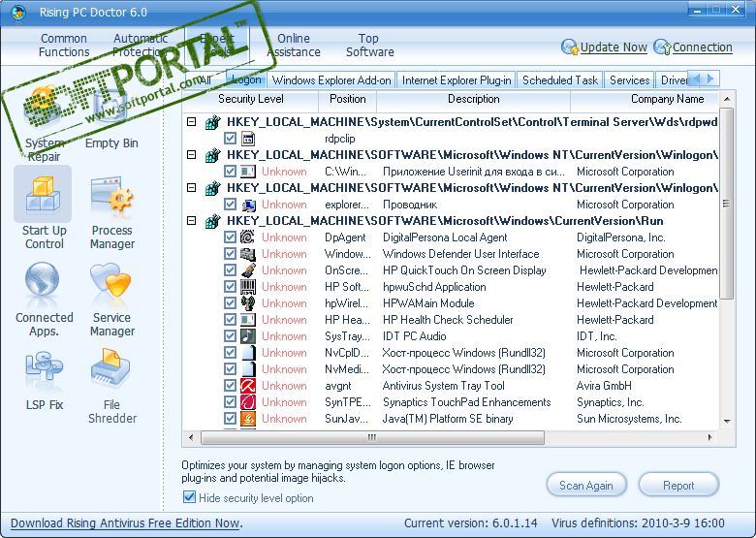Open the Services tab

pyautogui.click(x=629, y=80)
